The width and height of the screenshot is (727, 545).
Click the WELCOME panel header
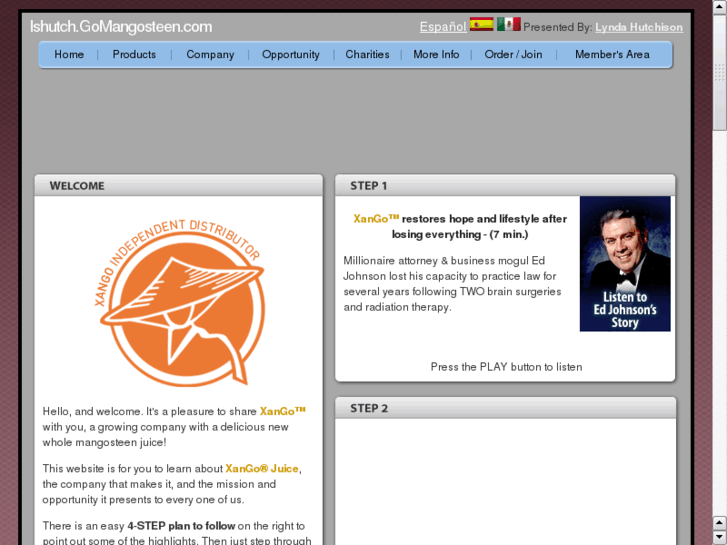pos(179,186)
